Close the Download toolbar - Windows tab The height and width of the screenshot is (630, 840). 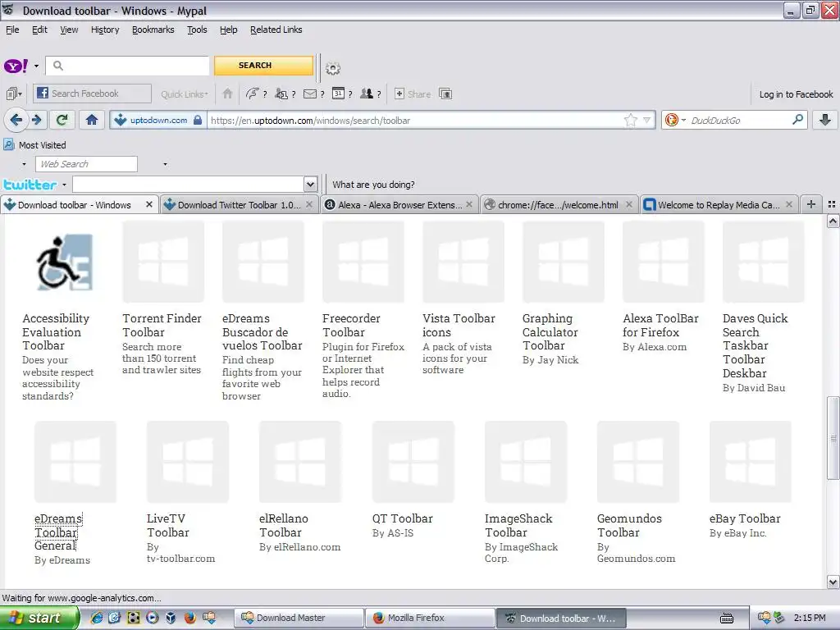[149, 204]
